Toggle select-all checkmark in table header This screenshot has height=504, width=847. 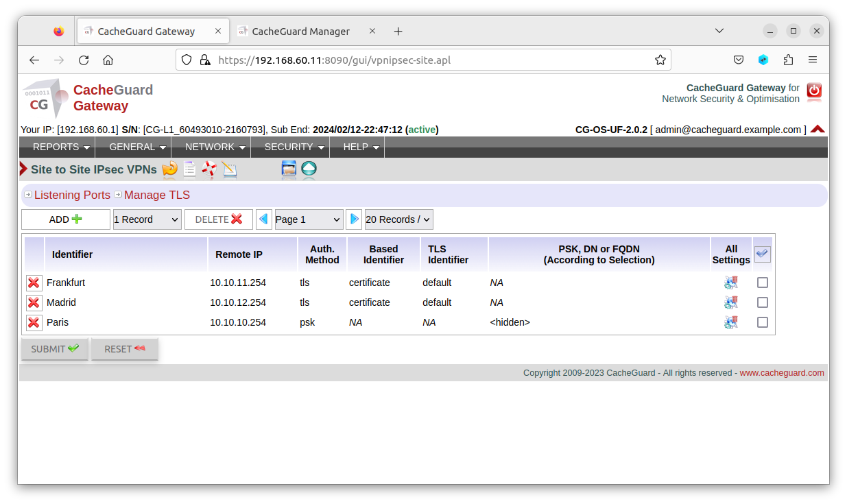[763, 254]
